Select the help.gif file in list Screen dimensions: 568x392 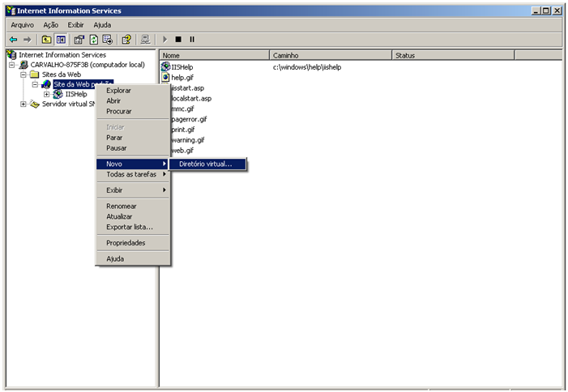pyautogui.click(x=182, y=78)
